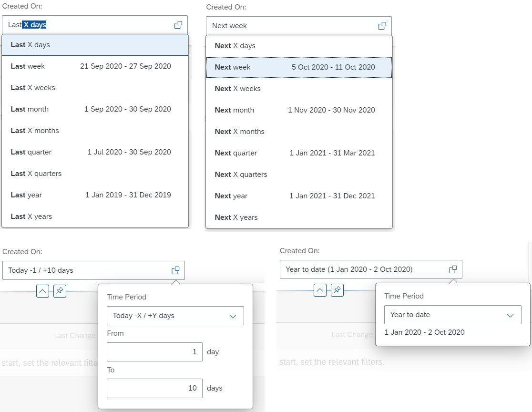The height and width of the screenshot is (412, 532).
Task: Open the Time Period dropdown showing Today -X / +Y days
Action: [175, 316]
